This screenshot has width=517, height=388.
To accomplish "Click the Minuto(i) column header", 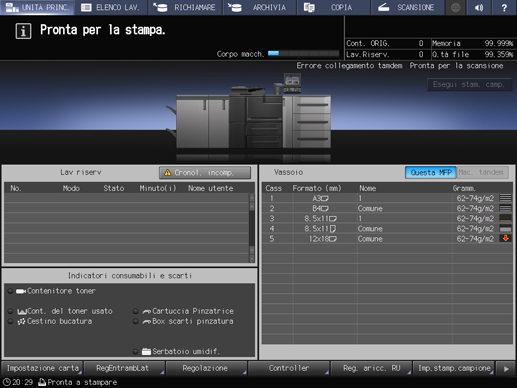I will click(158, 188).
